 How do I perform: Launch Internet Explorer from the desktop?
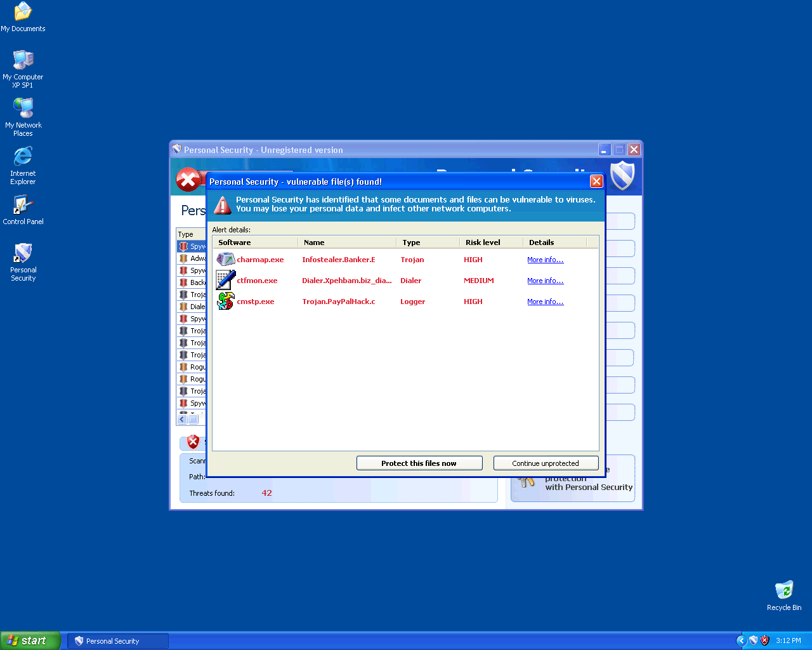[x=23, y=156]
